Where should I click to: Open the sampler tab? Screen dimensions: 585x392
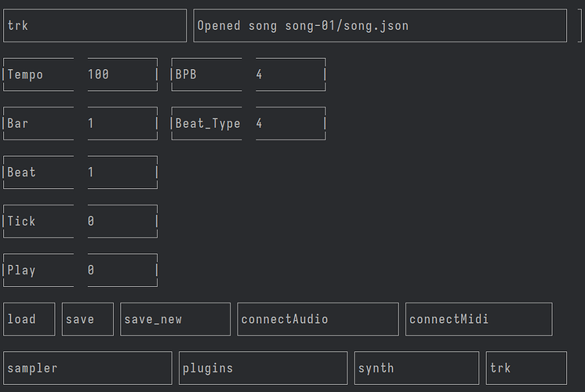pyautogui.click(x=88, y=368)
